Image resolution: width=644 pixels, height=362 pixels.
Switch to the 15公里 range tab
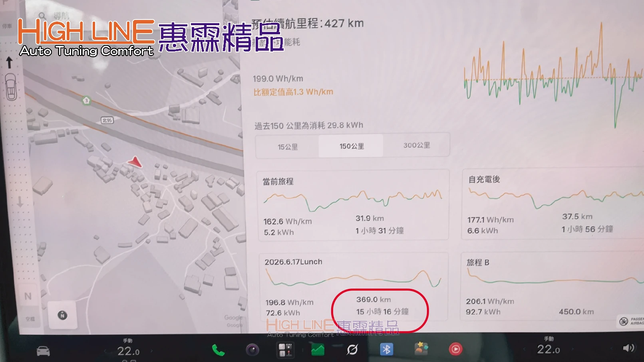[x=288, y=147]
